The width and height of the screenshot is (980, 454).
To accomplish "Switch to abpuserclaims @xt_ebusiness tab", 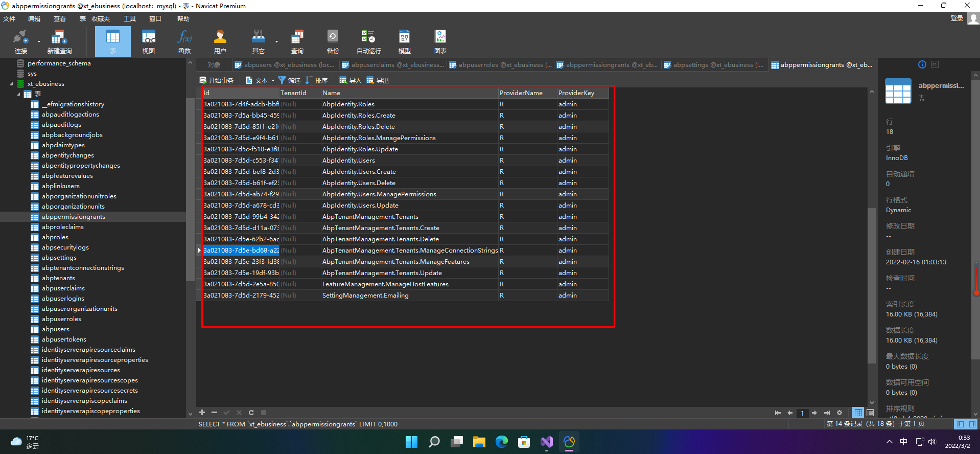I will click(393, 65).
